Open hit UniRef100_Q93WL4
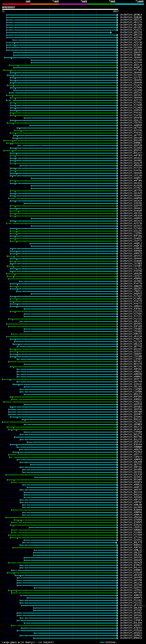Image resolution: width=146 pixels, height=644 pixels. click(131, 15)
